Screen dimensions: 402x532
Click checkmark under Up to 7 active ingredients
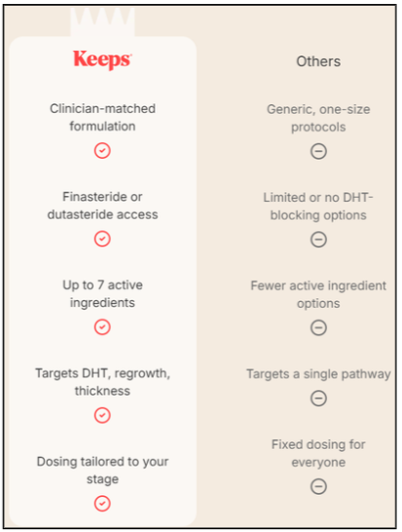102,327
